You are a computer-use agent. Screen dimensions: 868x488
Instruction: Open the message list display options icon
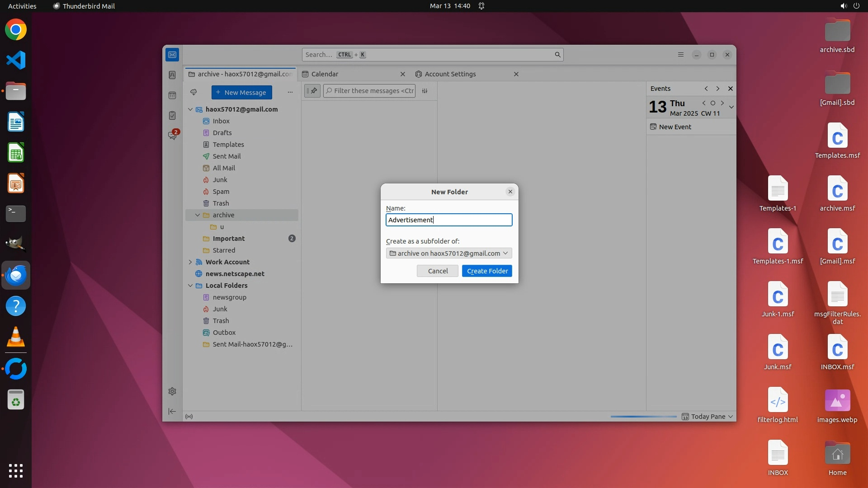coord(425,91)
